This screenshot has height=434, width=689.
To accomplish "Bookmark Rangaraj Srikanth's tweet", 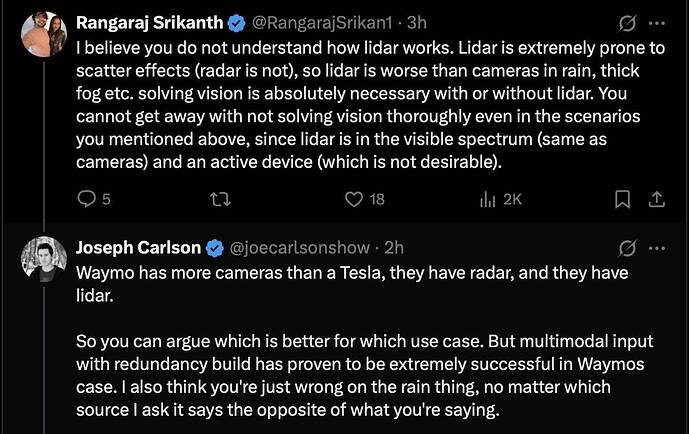I will (x=622, y=200).
